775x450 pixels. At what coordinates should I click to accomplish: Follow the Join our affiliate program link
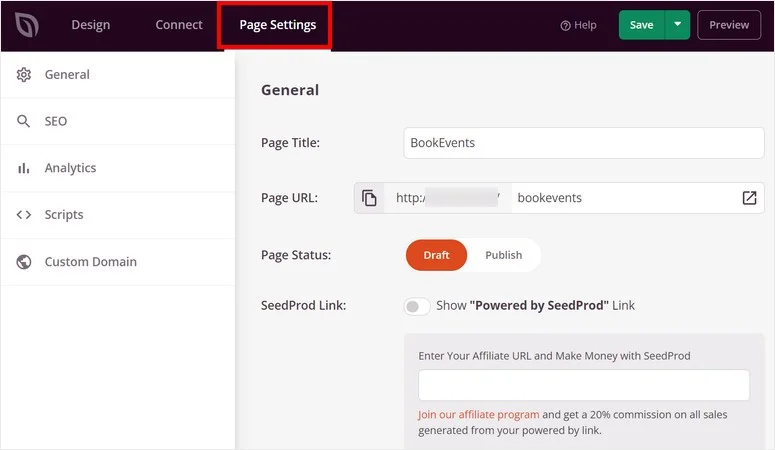coord(478,414)
